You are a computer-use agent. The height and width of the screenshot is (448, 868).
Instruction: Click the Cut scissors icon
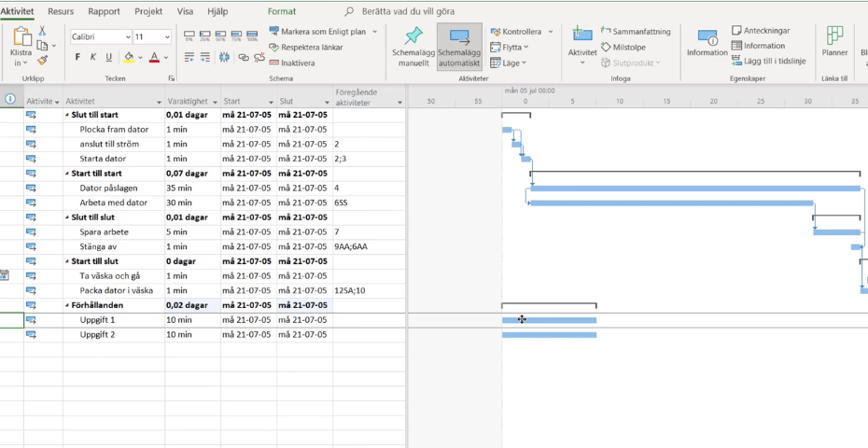pos(42,31)
